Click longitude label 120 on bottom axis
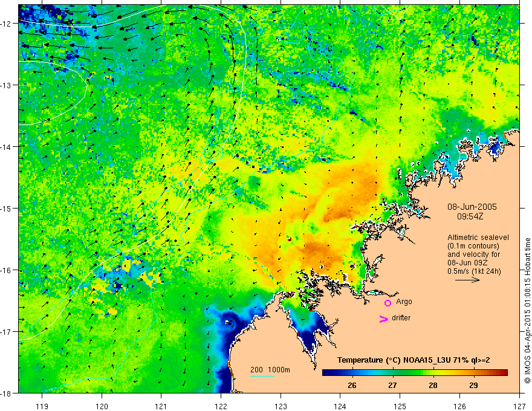This screenshot has height=411, width=532. pos(102,406)
